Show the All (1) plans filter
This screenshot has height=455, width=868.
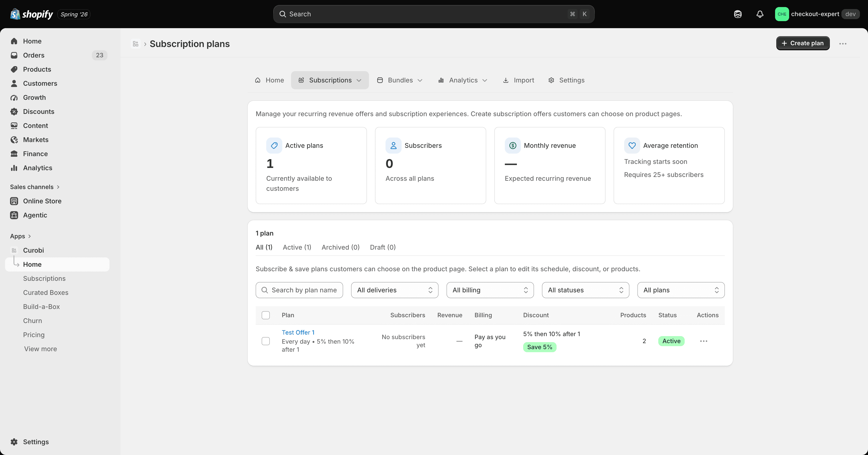[x=264, y=247]
